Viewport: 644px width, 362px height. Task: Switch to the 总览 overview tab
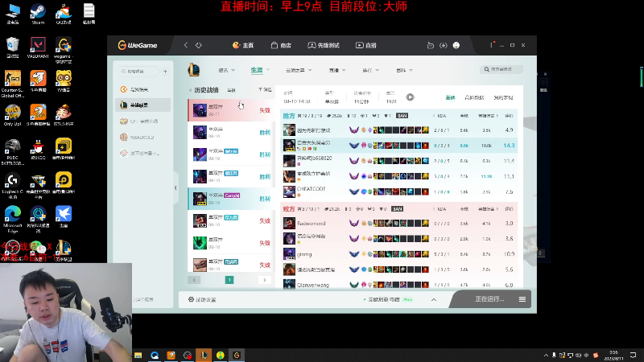coord(450,97)
